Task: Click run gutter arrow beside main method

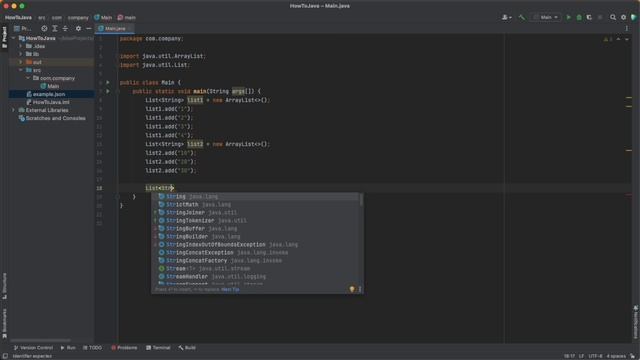Action: tap(108, 91)
